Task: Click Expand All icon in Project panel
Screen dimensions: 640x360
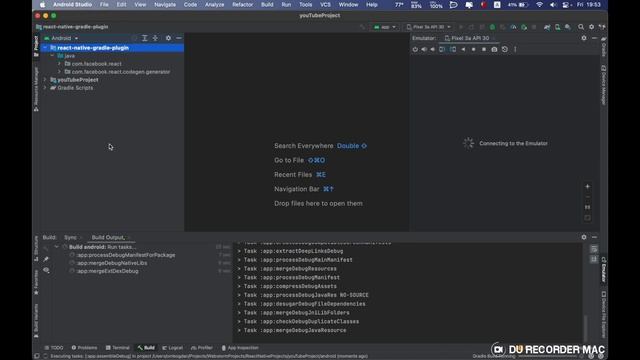Action: (x=144, y=38)
